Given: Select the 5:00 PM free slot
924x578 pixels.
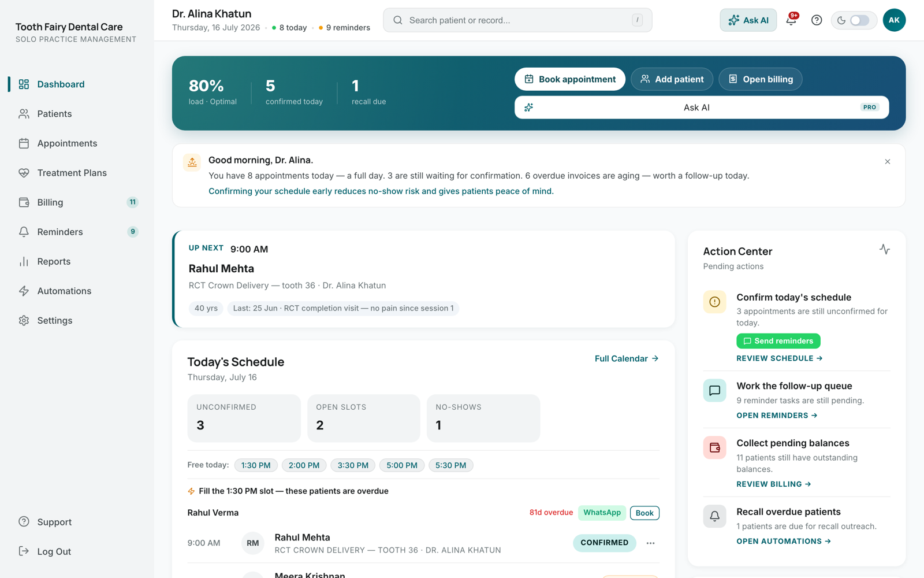Looking at the screenshot, I should pyautogui.click(x=402, y=465).
